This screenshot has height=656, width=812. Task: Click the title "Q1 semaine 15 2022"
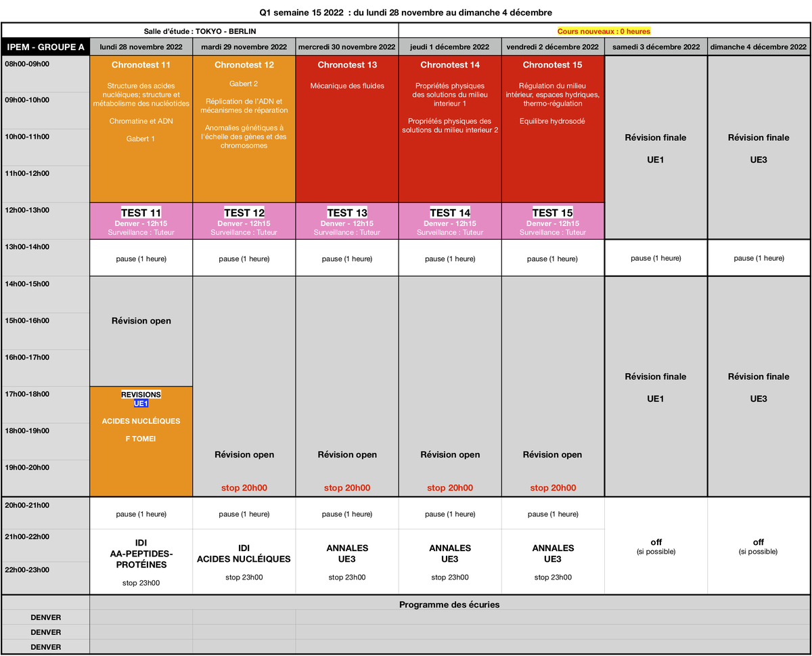pyautogui.click(x=301, y=13)
